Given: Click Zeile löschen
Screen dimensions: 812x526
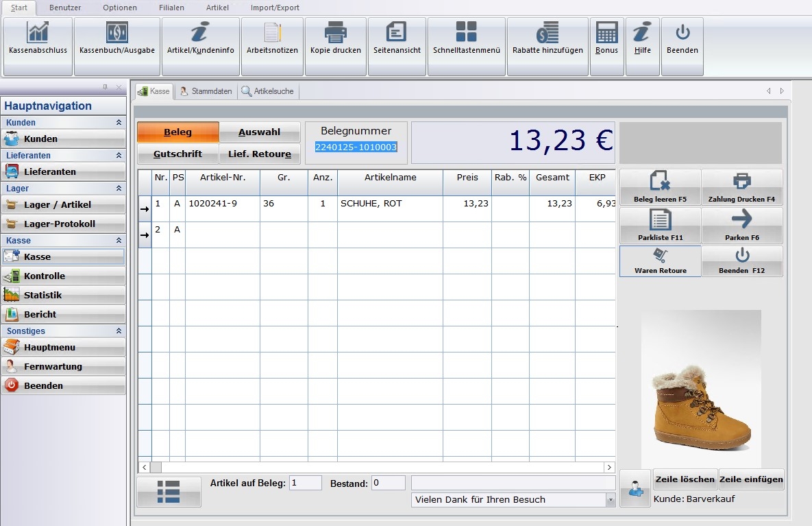Looking at the screenshot, I should [x=685, y=479].
